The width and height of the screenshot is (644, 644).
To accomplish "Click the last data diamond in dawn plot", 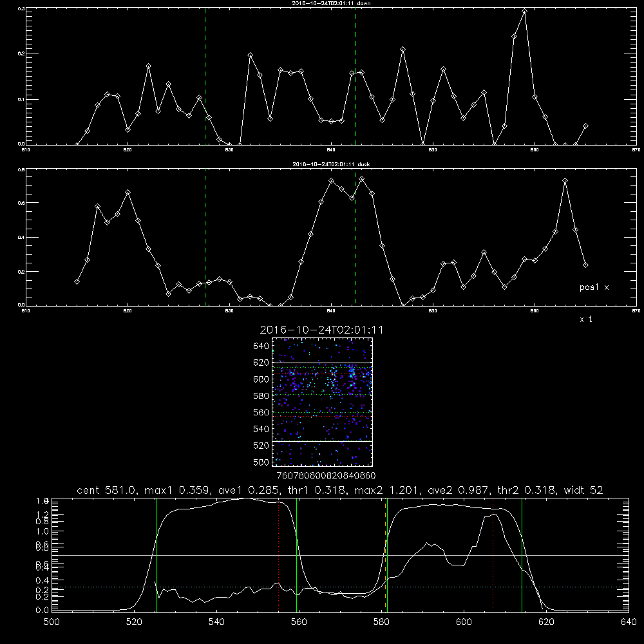I will (585, 126).
